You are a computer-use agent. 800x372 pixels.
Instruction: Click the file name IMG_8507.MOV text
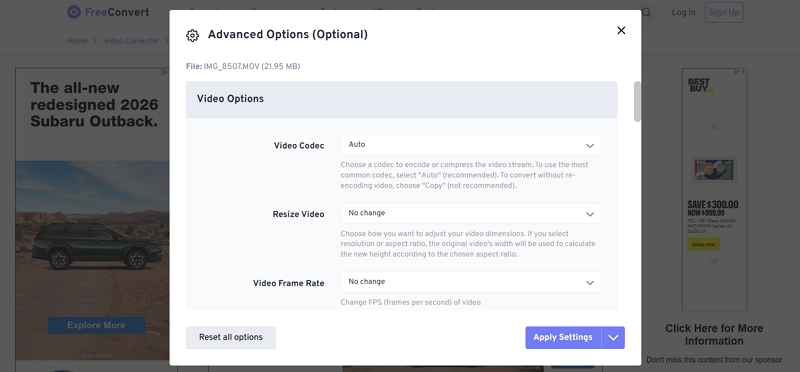(x=232, y=66)
